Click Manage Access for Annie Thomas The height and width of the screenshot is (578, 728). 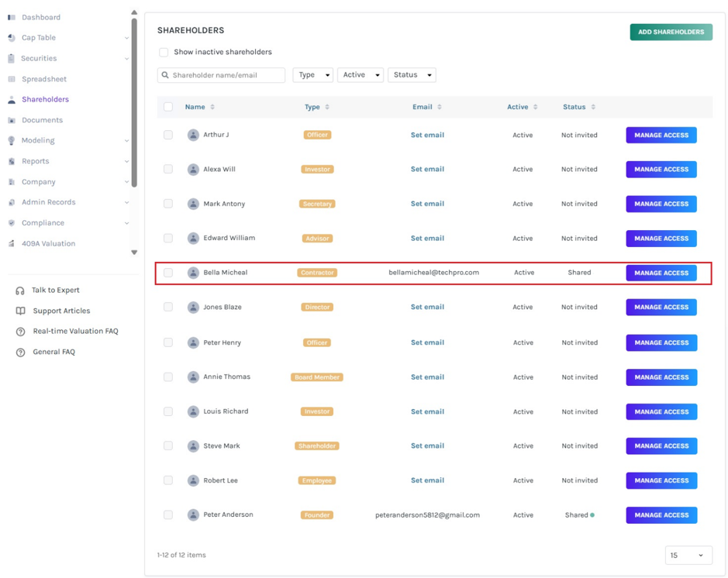point(661,377)
